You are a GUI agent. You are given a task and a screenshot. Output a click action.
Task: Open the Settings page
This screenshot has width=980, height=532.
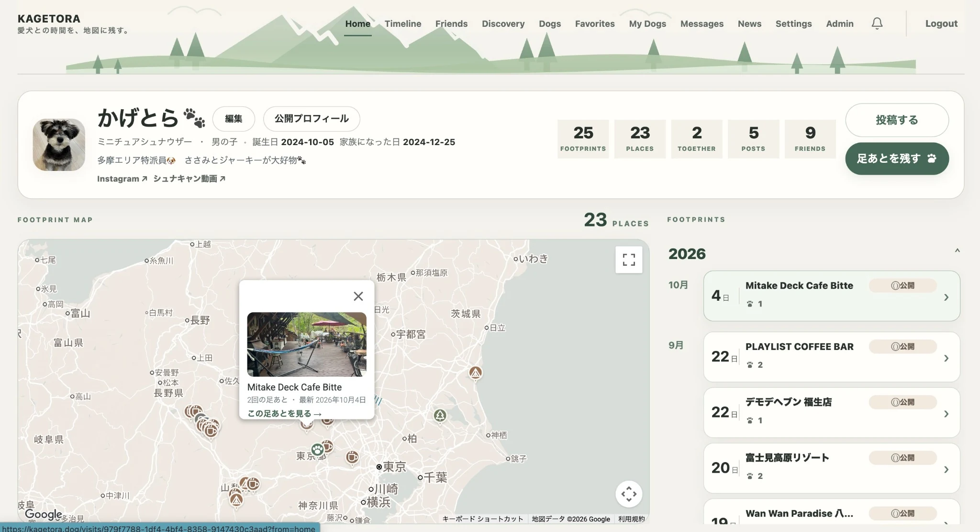click(793, 23)
